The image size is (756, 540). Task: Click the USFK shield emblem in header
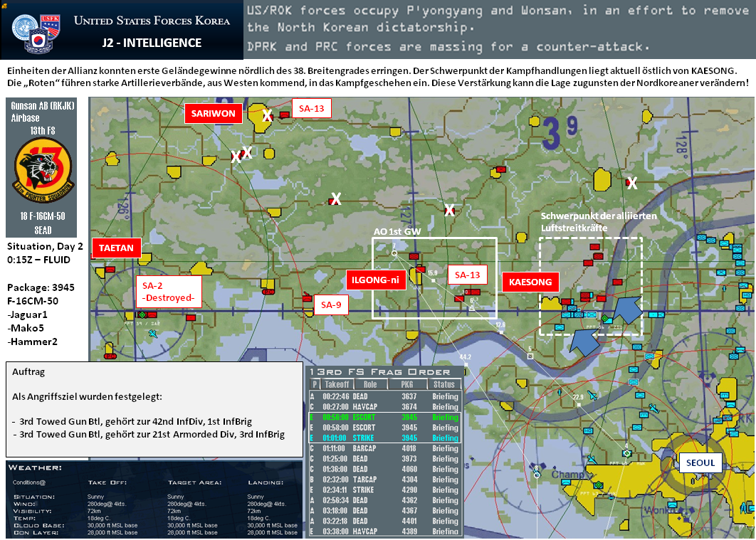coord(50,26)
